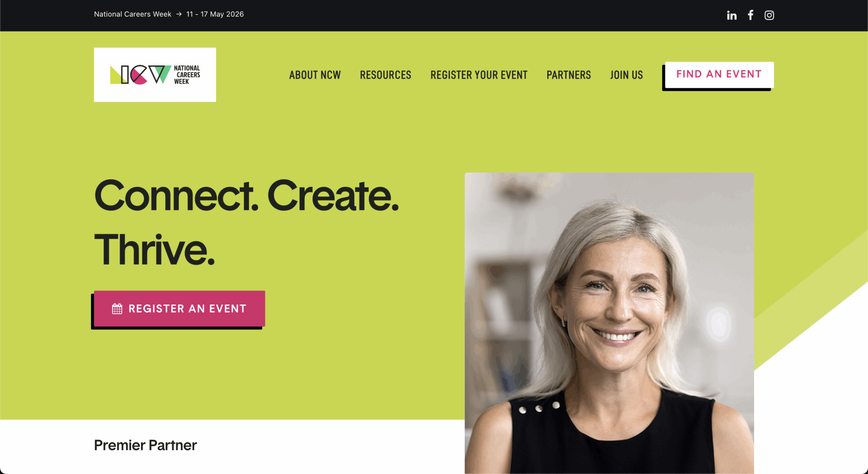Click the Register an Event button
Screen dimensions: 868x474
(180, 309)
